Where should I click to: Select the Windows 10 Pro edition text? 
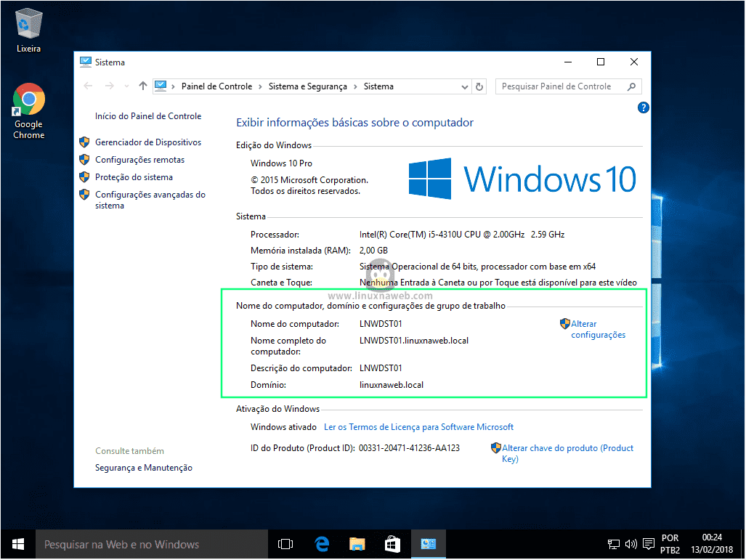(x=281, y=163)
